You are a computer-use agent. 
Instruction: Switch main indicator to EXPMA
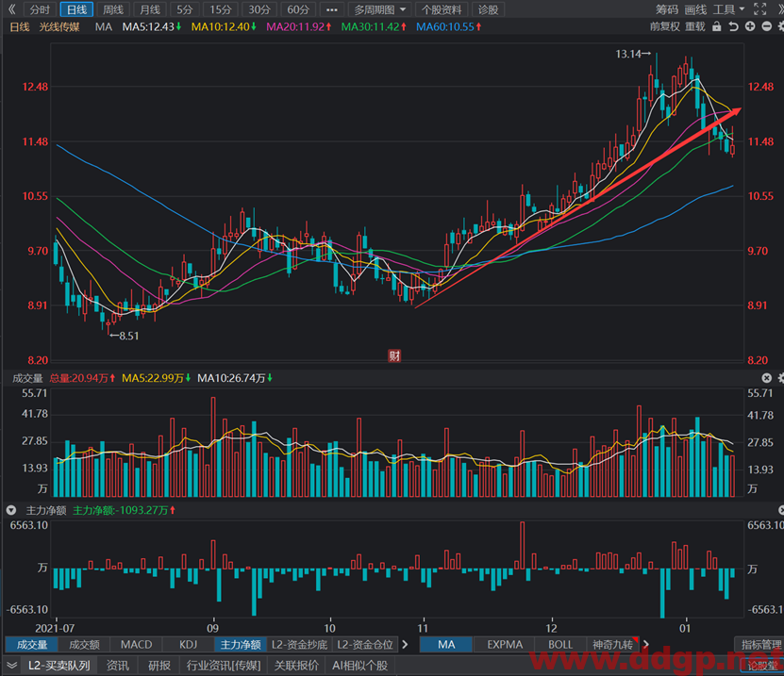coord(504,645)
